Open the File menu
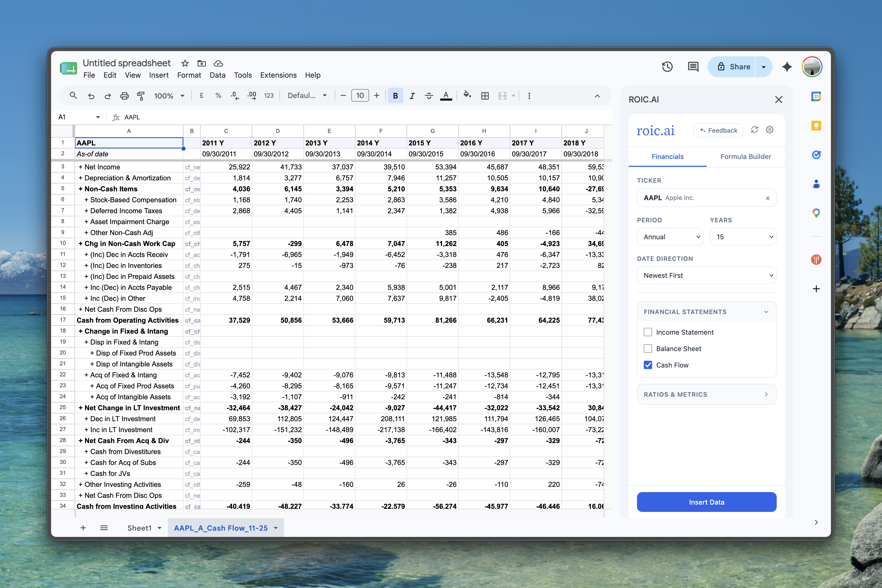The image size is (882, 588). point(89,75)
